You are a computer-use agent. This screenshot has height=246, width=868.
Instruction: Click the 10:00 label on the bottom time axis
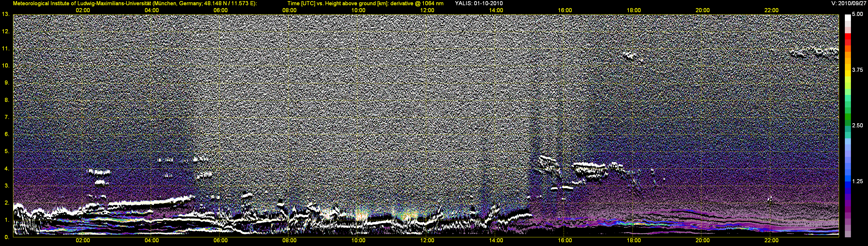coord(358,241)
